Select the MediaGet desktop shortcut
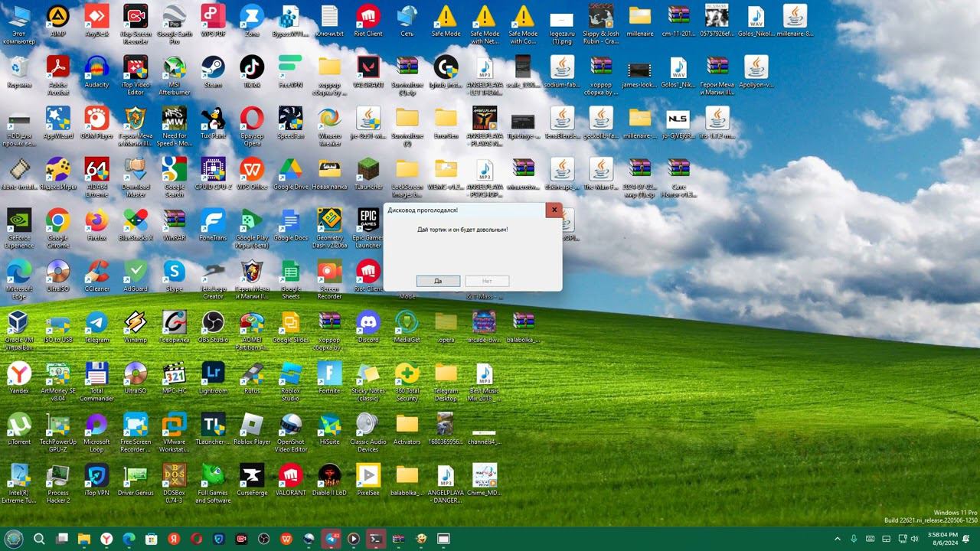The width and height of the screenshot is (980, 551). (x=407, y=327)
